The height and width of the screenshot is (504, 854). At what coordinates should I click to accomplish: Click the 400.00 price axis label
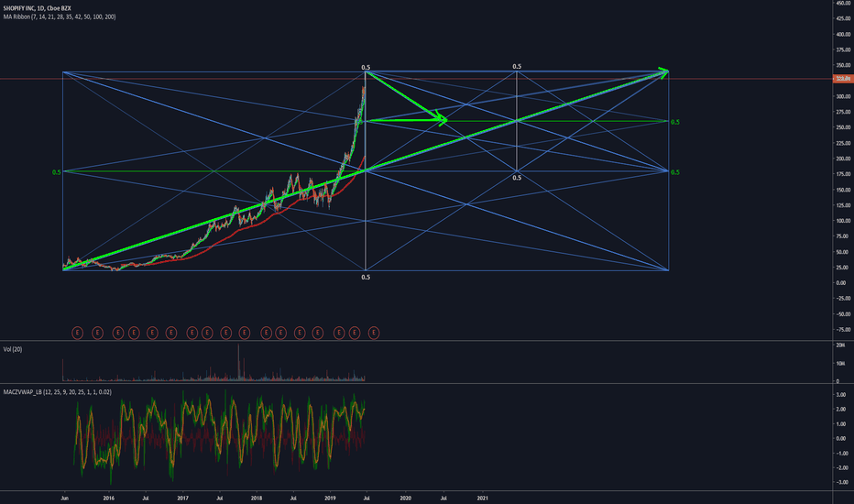pyautogui.click(x=843, y=34)
